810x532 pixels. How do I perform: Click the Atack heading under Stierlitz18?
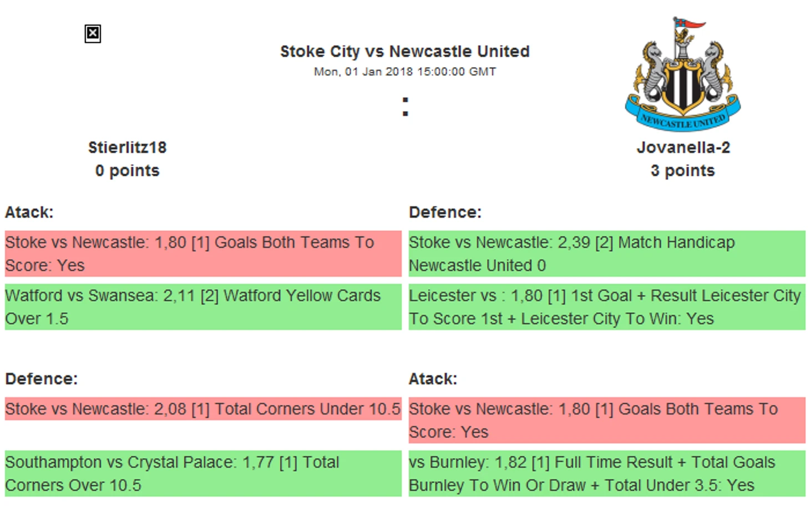click(x=29, y=212)
